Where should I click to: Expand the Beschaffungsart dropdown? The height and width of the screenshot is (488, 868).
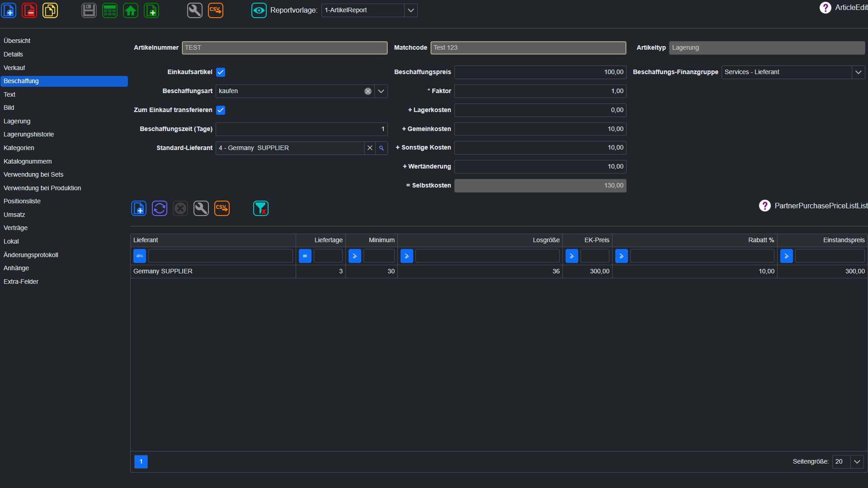pyautogui.click(x=381, y=91)
